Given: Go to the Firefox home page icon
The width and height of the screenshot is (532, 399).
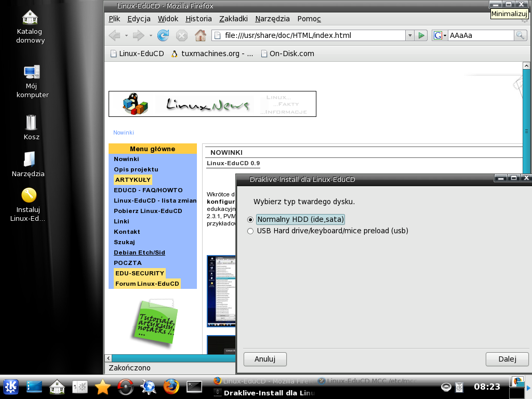Looking at the screenshot, I should click(x=200, y=35).
